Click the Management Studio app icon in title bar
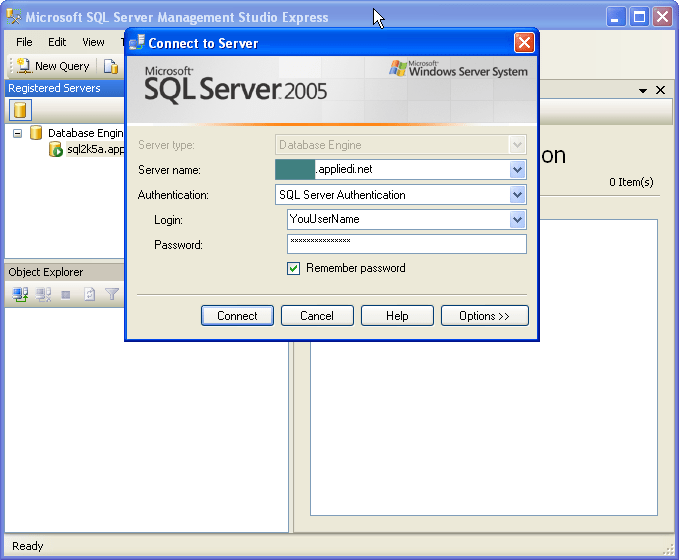 (13, 17)
